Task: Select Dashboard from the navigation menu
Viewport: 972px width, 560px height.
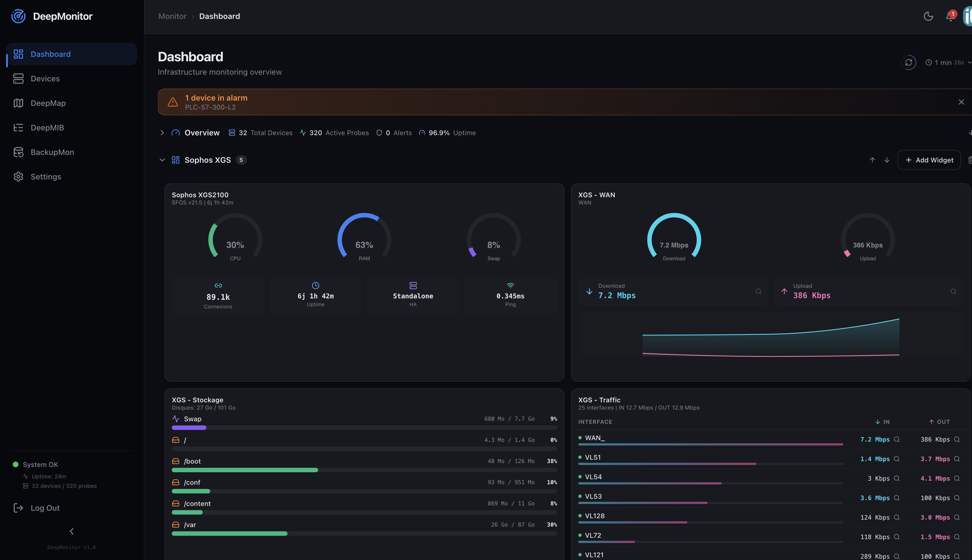Action: click(x=50, y=54)
